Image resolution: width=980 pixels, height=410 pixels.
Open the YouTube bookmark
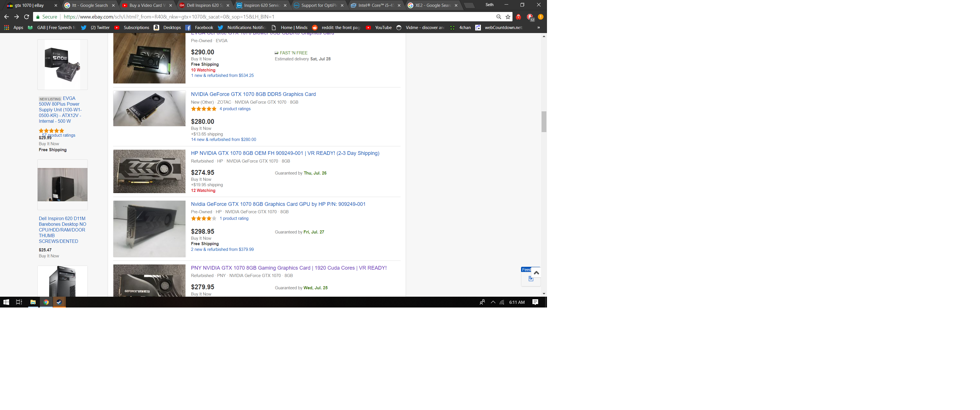point(379,27)
